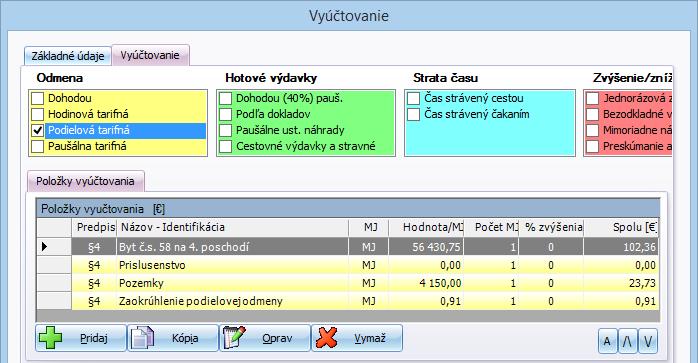Select the Prislusenstvo row name
This screenshot has width=698, height=363.
pos(152,265)
